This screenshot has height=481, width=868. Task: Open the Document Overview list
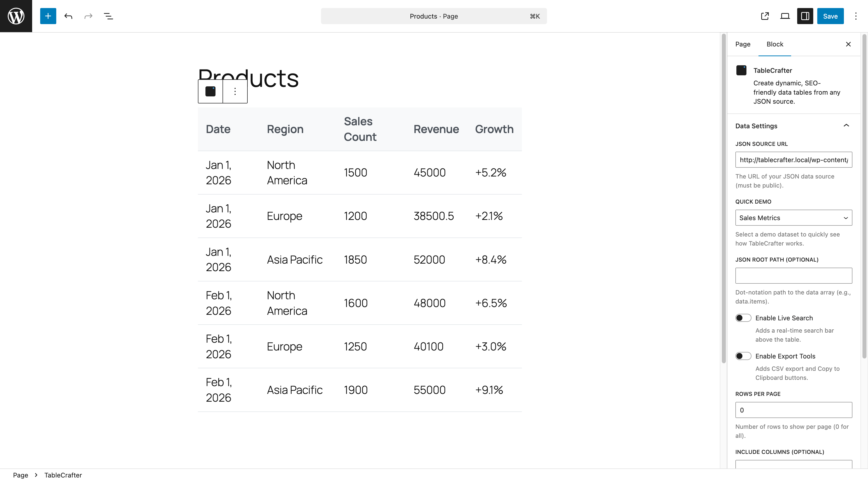(x=108, y=16)
